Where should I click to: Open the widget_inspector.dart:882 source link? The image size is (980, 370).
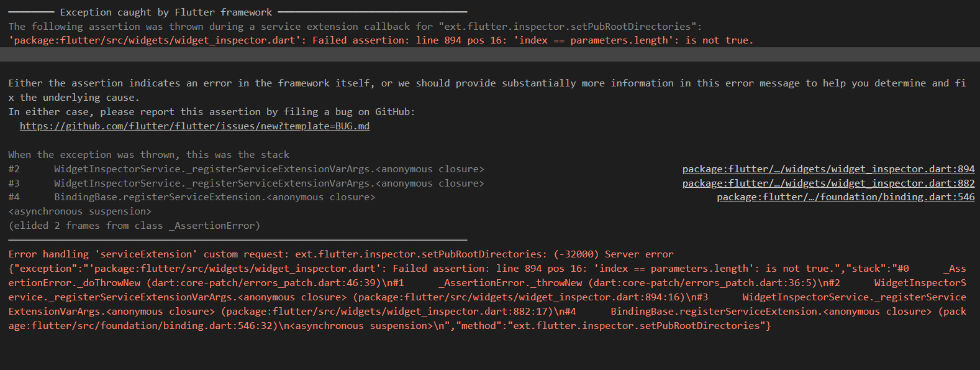tap(828, 183)
